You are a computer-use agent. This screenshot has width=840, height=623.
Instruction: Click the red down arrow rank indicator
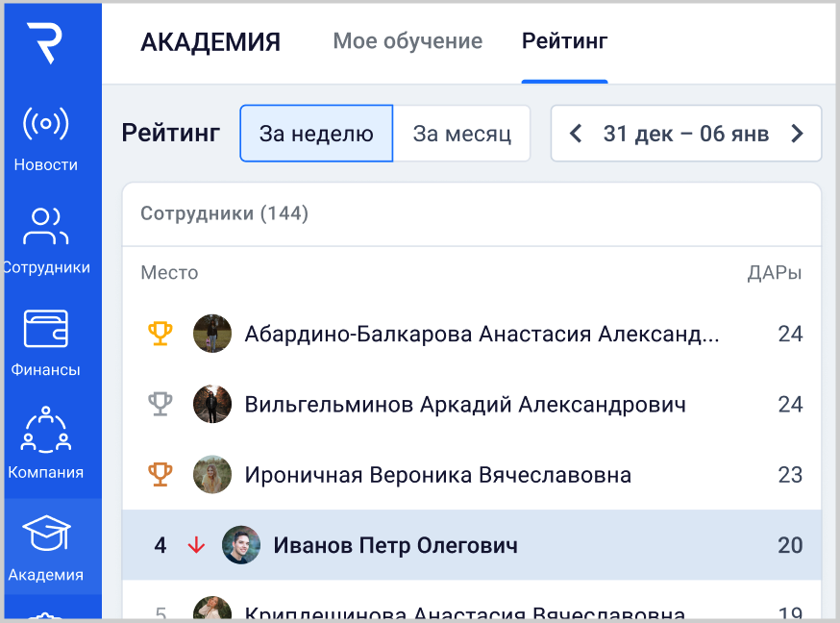pos(196,545)
